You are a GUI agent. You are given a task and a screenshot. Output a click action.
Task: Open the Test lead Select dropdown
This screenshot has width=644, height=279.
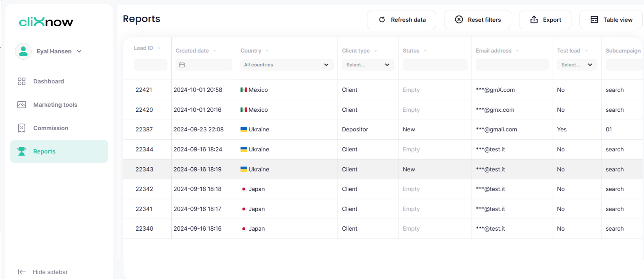(x=577, y=65)
